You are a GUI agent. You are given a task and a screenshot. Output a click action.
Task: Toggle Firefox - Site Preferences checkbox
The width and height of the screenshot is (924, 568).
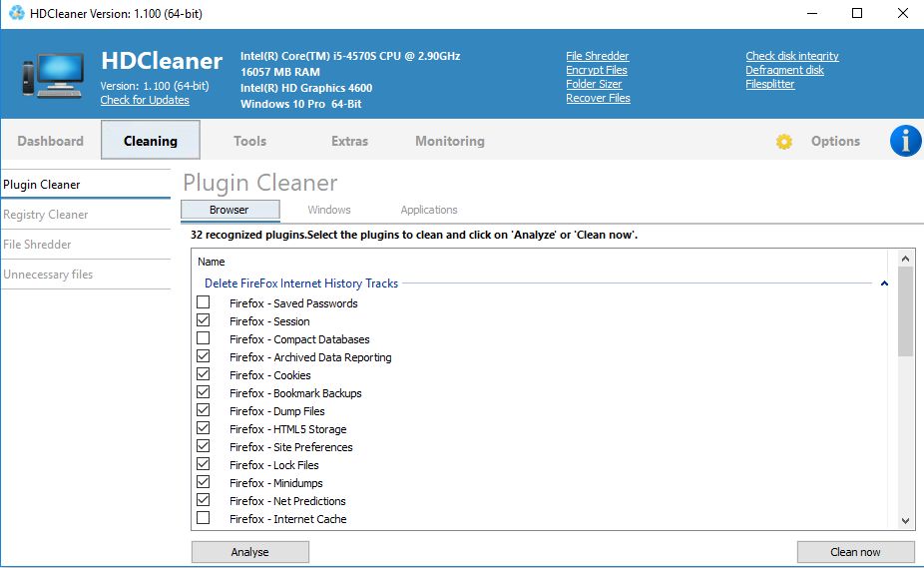pos(204,446)
